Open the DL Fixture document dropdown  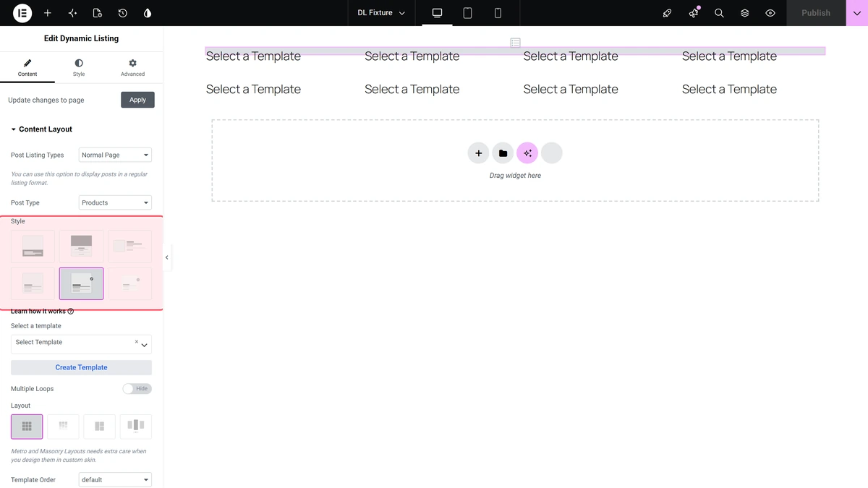(x=381, y=13)
